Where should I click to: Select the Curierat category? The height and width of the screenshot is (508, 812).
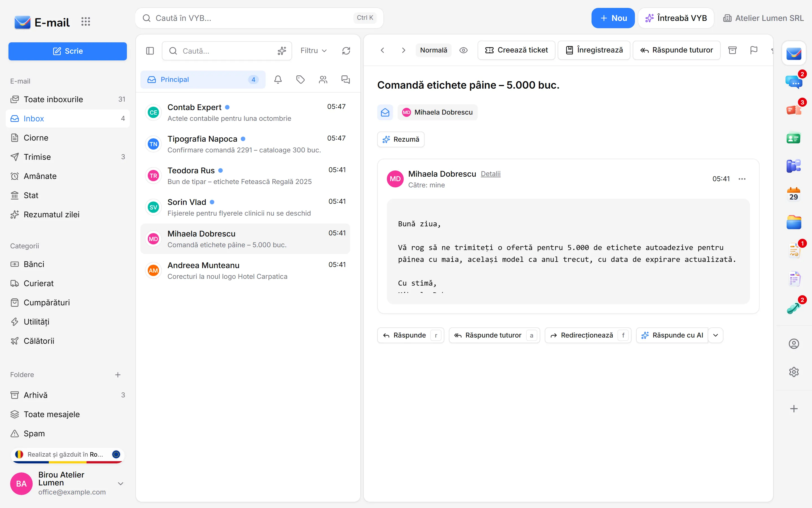pos(67,283)
